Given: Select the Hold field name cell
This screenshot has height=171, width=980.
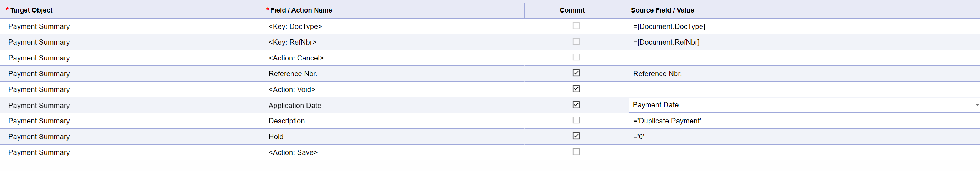Looking at the screenshot, I should (276, 137).
